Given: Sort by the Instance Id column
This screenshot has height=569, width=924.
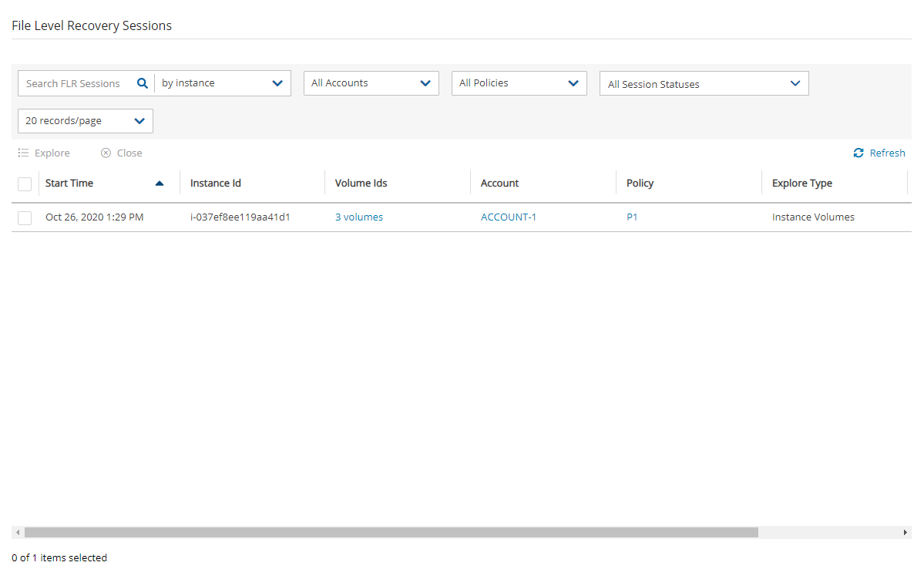Looking at the screenshot, I should pyautogui.click(x=216, y=183).
